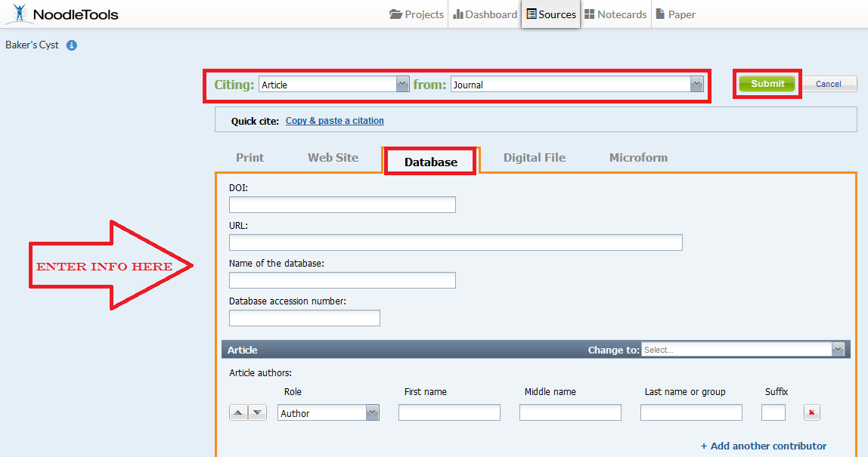Move the author down with the down arrow
The height and width of the screenshot is (457, 868).
[x=257, y=412]
